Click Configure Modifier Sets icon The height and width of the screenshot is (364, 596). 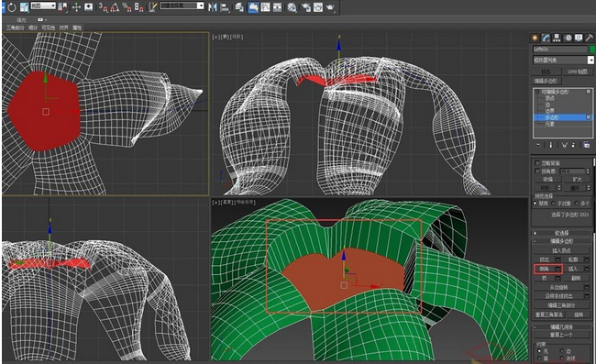pos(587,145)
